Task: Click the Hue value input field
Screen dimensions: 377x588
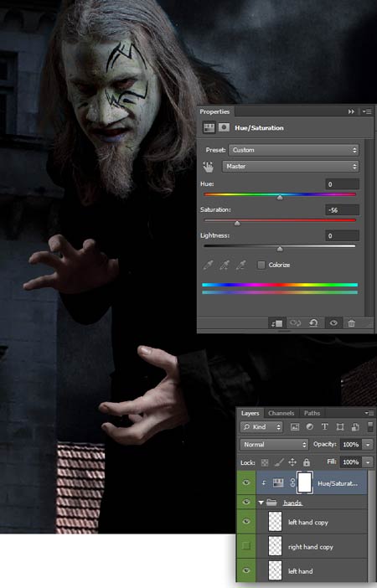Action: (342, 184)
